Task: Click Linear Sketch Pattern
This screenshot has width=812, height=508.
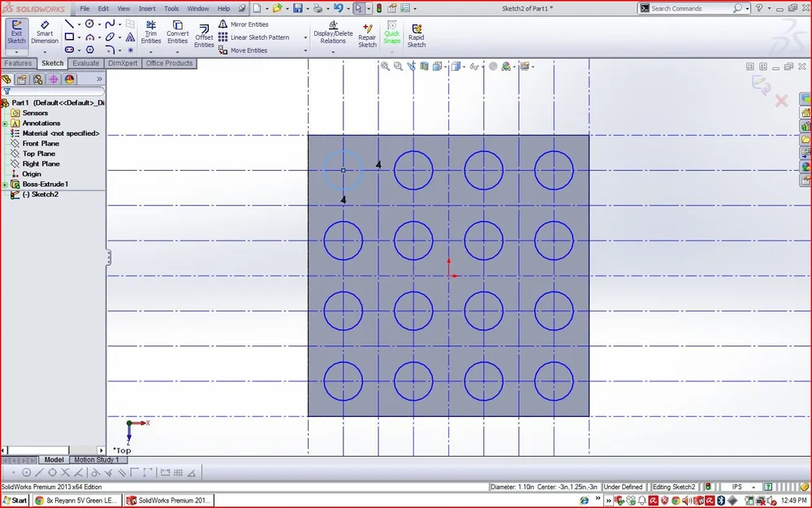Action: point(253,37)
